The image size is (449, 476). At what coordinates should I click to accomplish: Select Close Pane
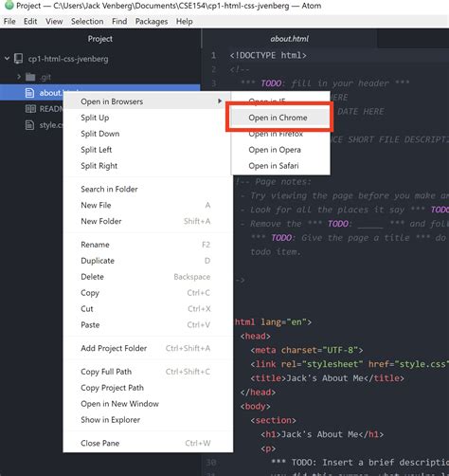[148, 443]
